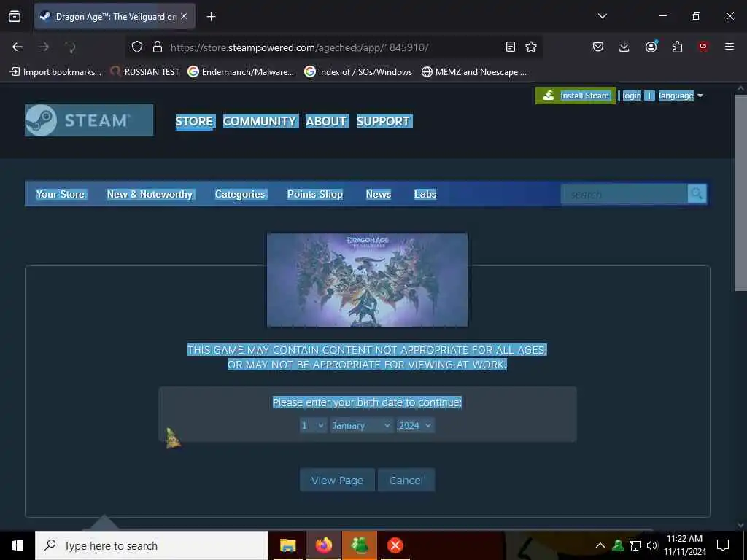The image size is (747, 560).
Task: Click the Steam login link
Action: point(632,96)
